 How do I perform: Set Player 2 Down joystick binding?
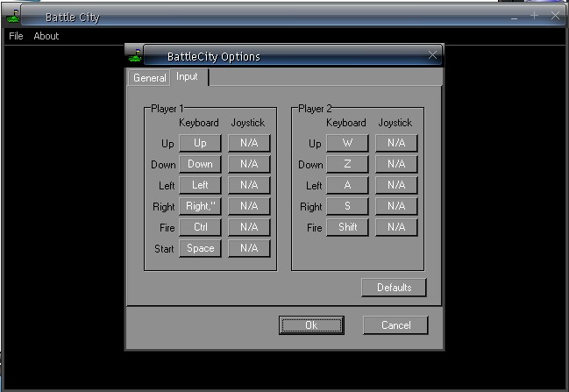point(396,164)
